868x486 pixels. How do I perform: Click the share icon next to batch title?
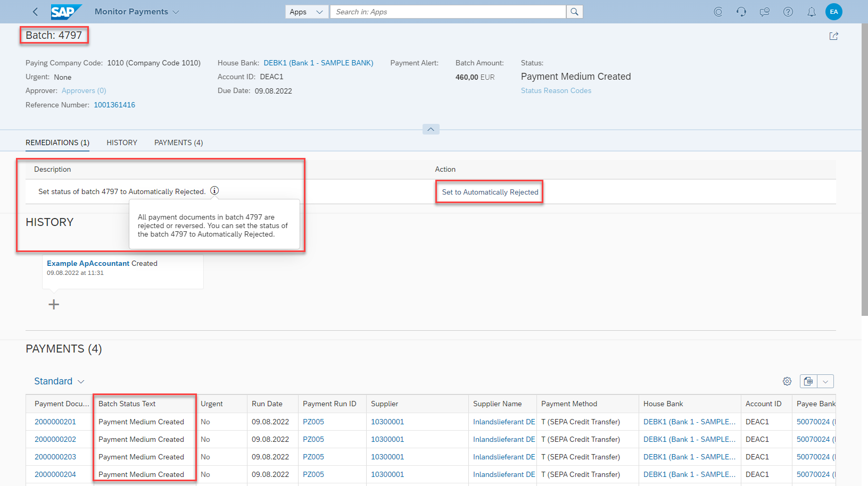coord(834,36)
